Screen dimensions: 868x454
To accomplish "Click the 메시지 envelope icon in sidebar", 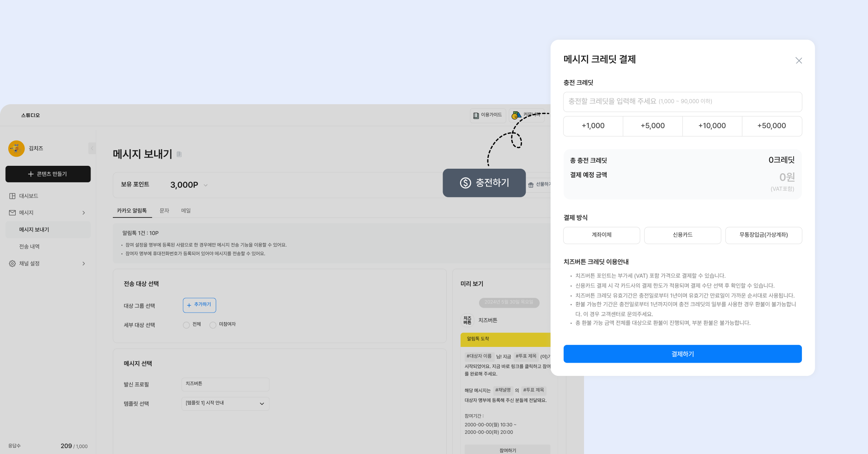I will [12, 213].
